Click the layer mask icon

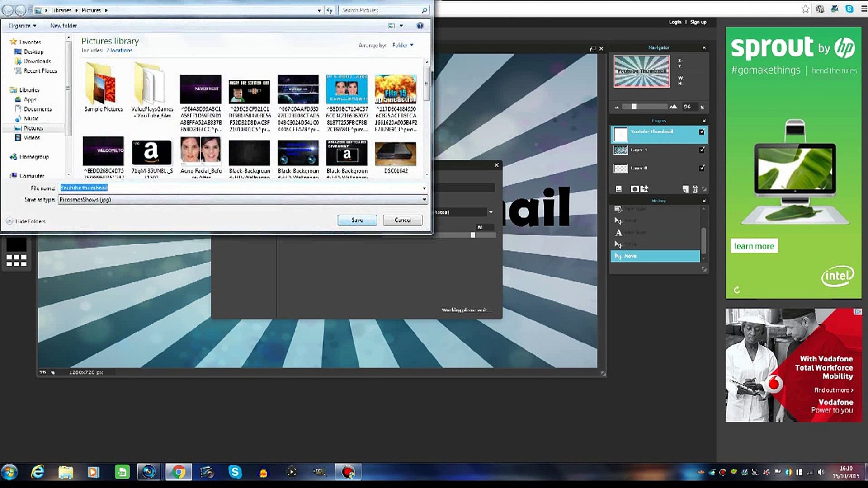[x=634, y=189]
